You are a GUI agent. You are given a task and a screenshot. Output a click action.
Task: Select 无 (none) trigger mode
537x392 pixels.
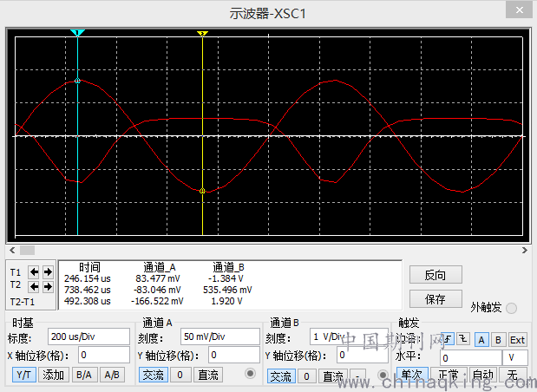[513, 375]
